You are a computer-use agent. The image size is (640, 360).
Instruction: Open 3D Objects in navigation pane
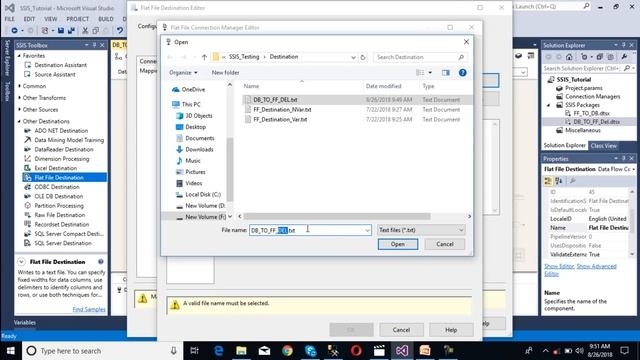coord(194,116)
